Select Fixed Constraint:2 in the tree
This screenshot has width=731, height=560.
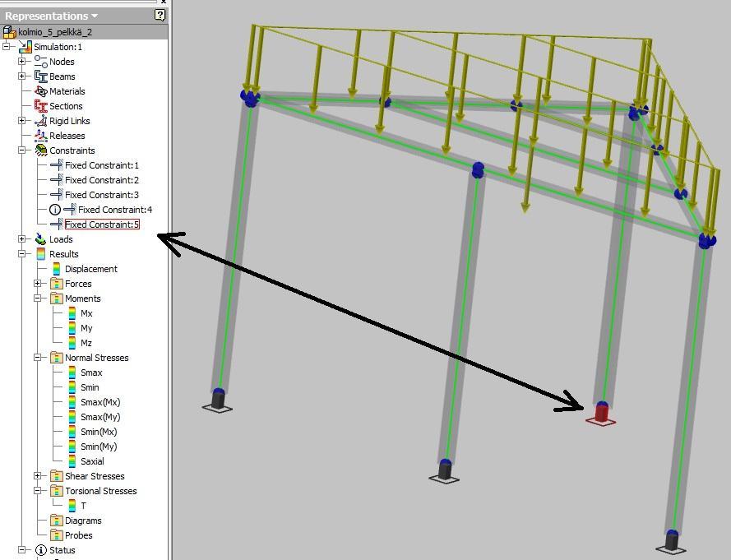tap(102, 180)
